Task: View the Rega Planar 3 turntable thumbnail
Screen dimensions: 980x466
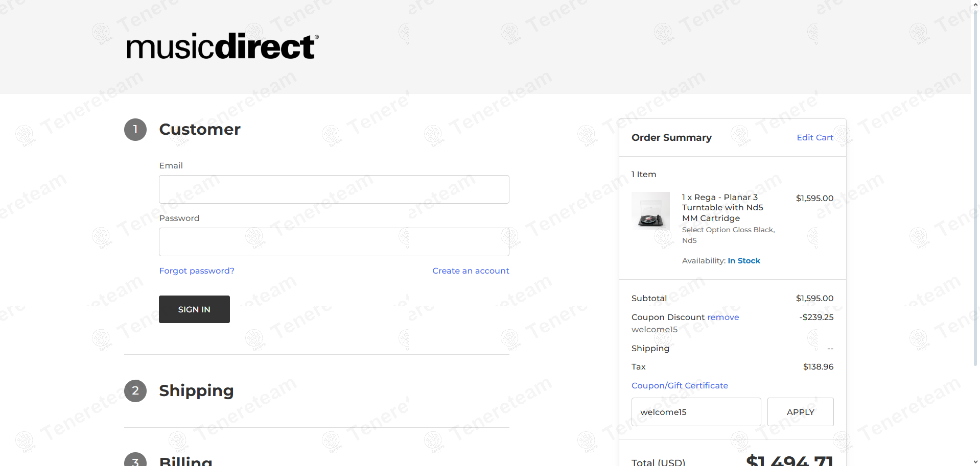Action: pos(650,210)
